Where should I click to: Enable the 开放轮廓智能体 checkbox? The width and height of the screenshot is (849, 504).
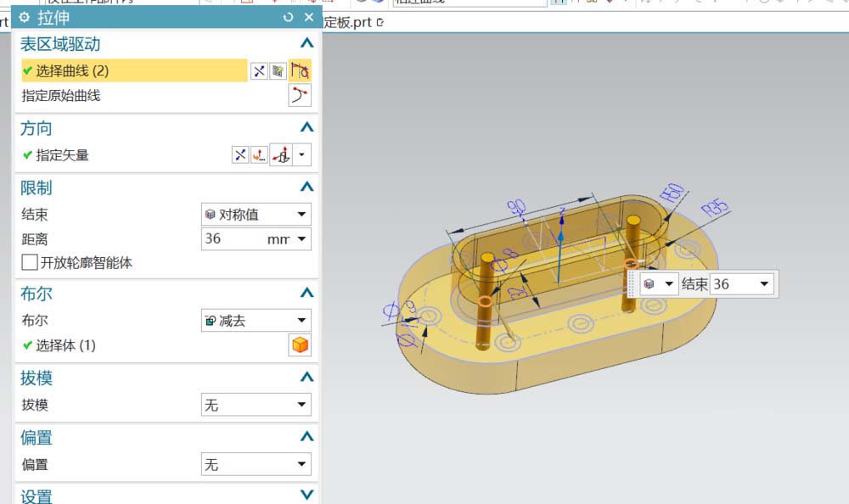click(x=30, y=263)
